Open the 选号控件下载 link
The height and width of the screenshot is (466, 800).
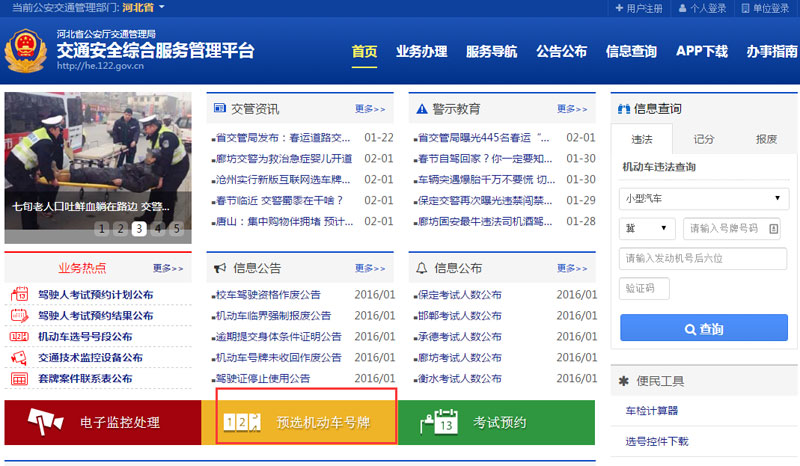(x=657, y=442)
